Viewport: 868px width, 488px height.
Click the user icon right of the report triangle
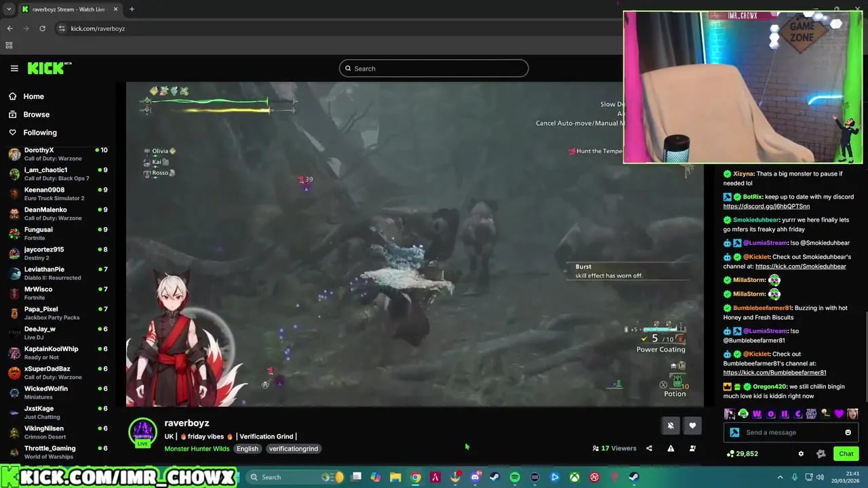[692, 448]
